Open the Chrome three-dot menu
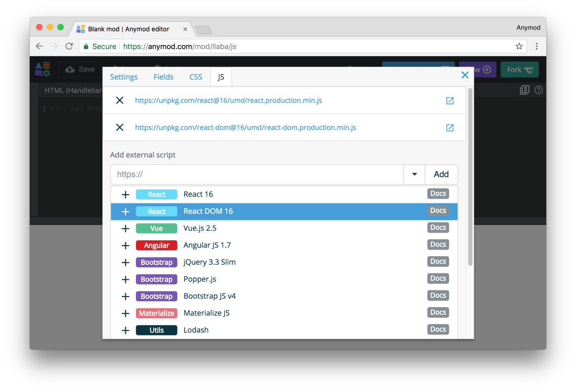The height and width of the screenshot is (392, 576). coord(537,47)
